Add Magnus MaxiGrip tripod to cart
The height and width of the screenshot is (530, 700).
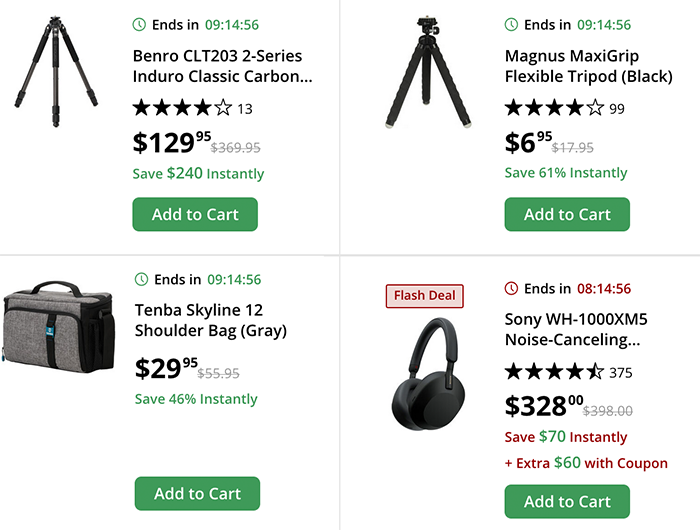tap(567, 214)
